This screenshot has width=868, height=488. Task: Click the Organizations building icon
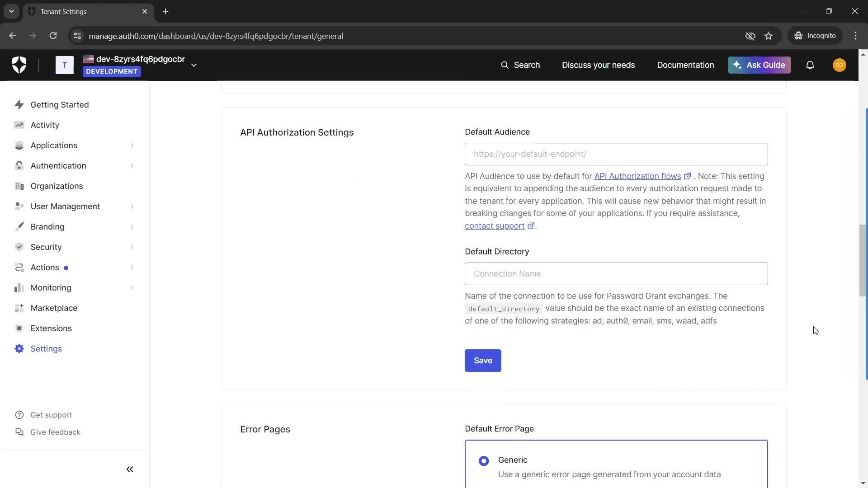click(x=19, y=186)
